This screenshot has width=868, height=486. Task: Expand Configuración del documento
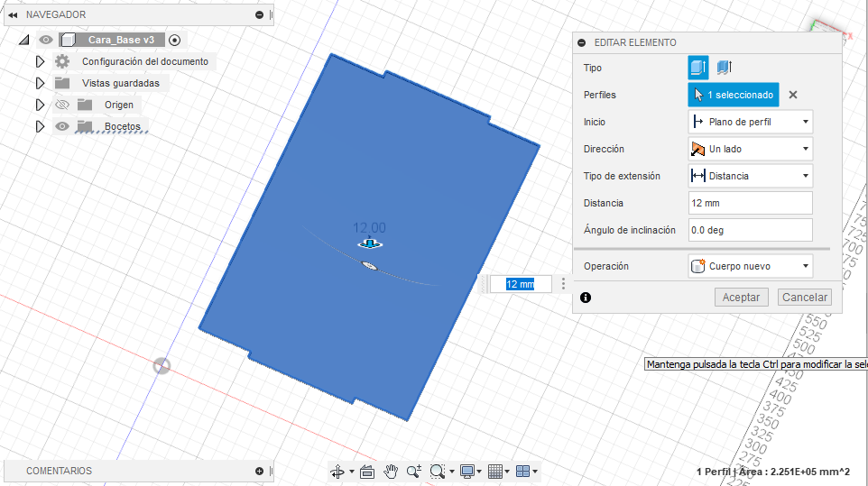tap(40, 61)
